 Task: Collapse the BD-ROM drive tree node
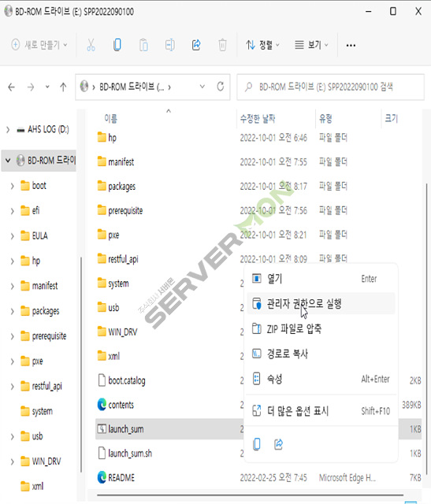click(8, 160)
